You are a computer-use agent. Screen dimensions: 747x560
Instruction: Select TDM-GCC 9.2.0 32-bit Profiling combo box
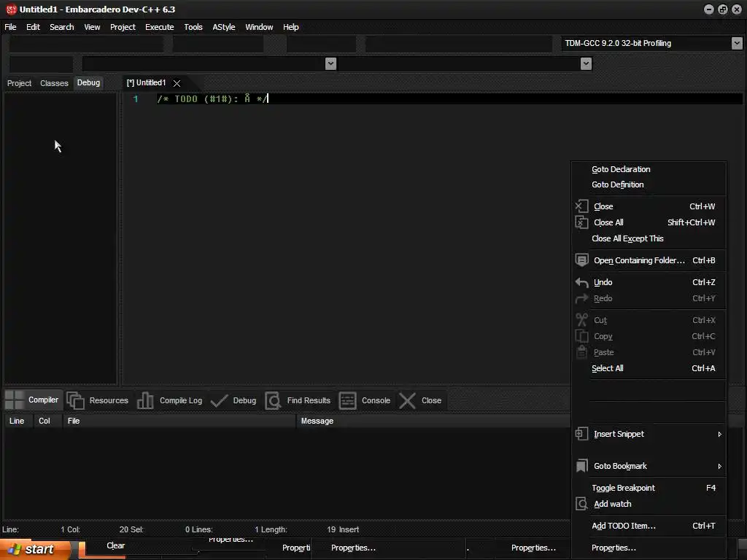[651, 43]
